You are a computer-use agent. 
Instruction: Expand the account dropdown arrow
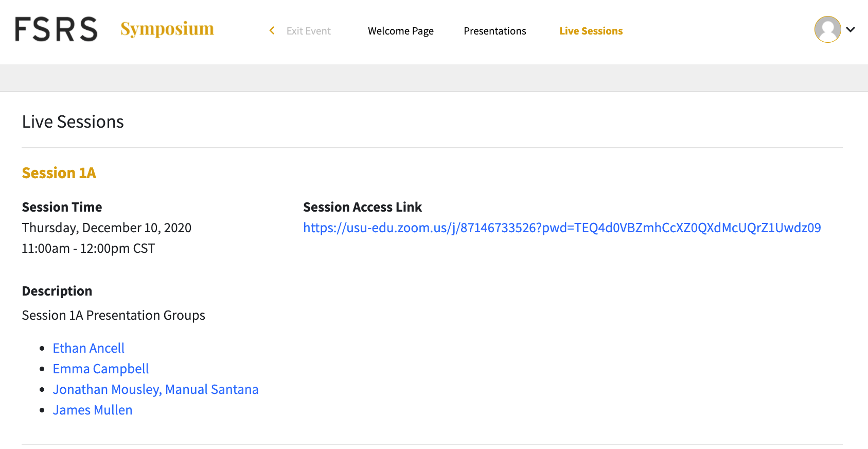coord(851,30)
